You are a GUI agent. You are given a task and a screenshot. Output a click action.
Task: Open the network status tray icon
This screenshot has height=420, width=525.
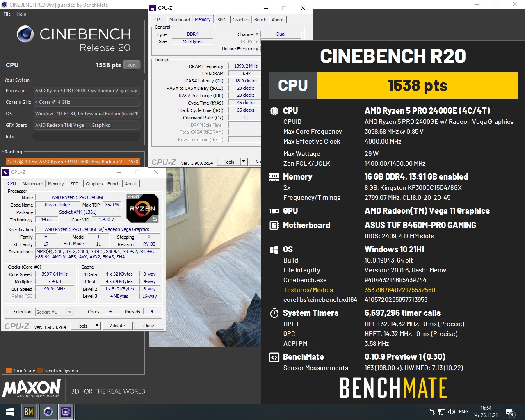(442, 412)
